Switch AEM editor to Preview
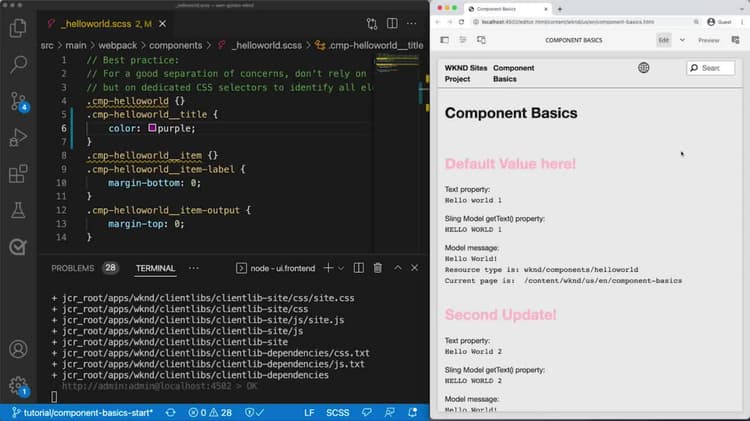This screenshot has width=750, height=421. [708, 40]
